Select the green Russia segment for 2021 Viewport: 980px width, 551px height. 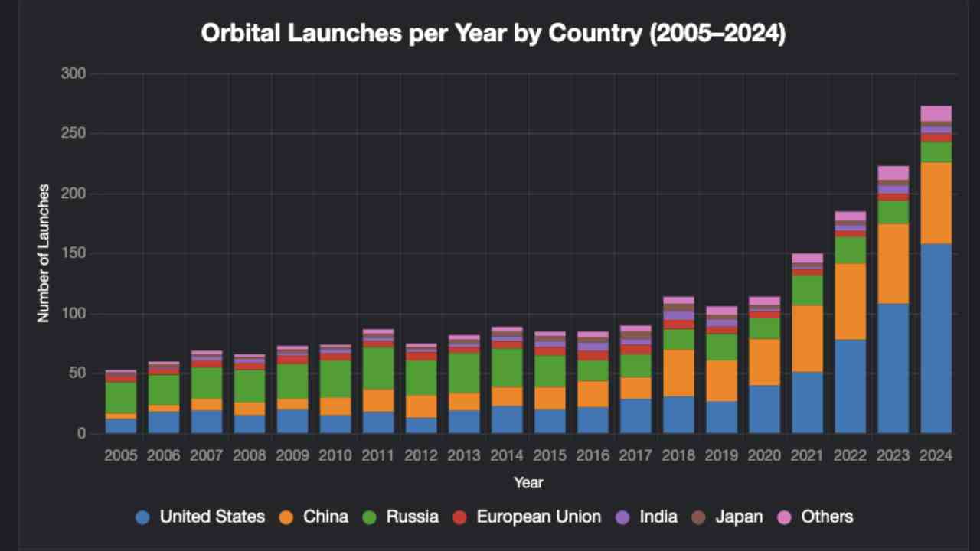click(807, 290)
